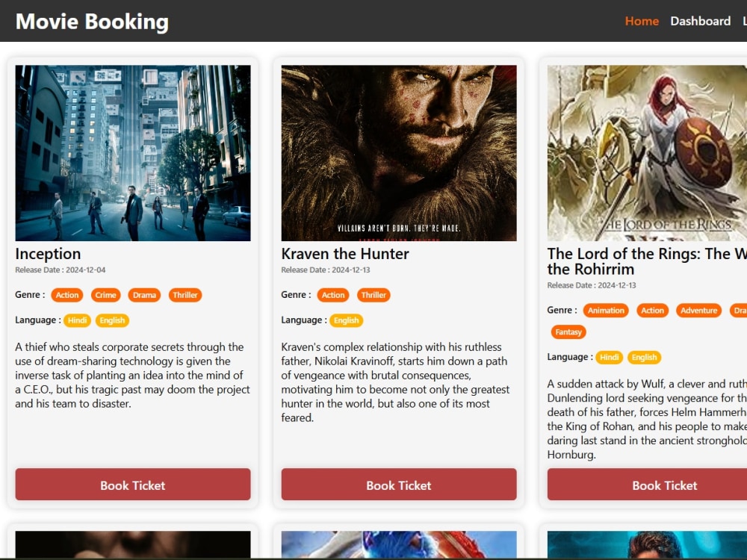This screenshot has width=747, height=560.
Task: Click Inception's Drama genre tag
Action: tap(144, 295)
